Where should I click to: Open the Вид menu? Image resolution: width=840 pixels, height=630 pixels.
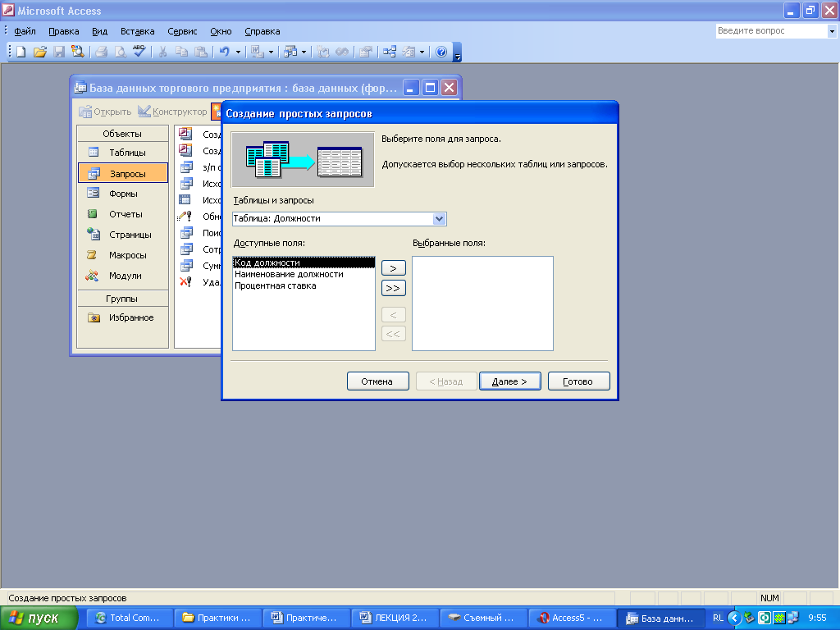pos(99,31)
